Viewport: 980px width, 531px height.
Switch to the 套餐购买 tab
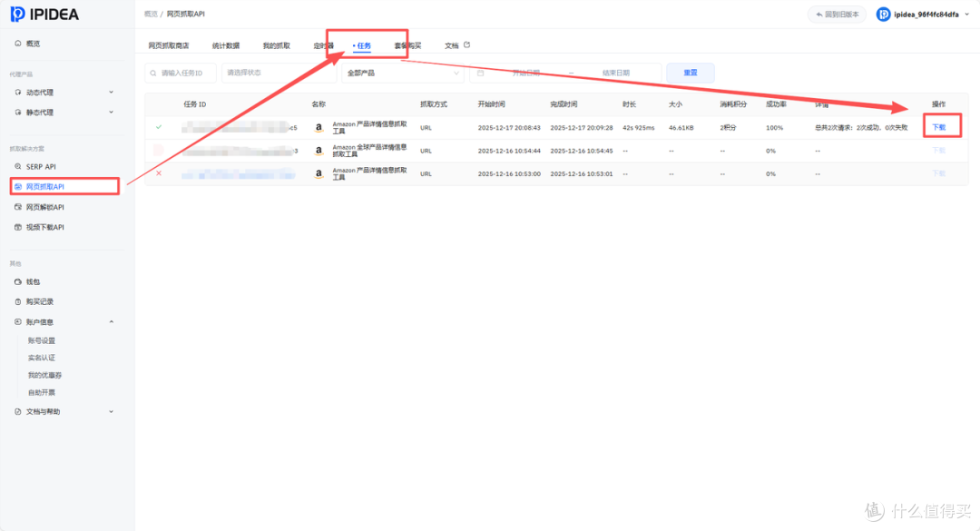pos(407,45)
